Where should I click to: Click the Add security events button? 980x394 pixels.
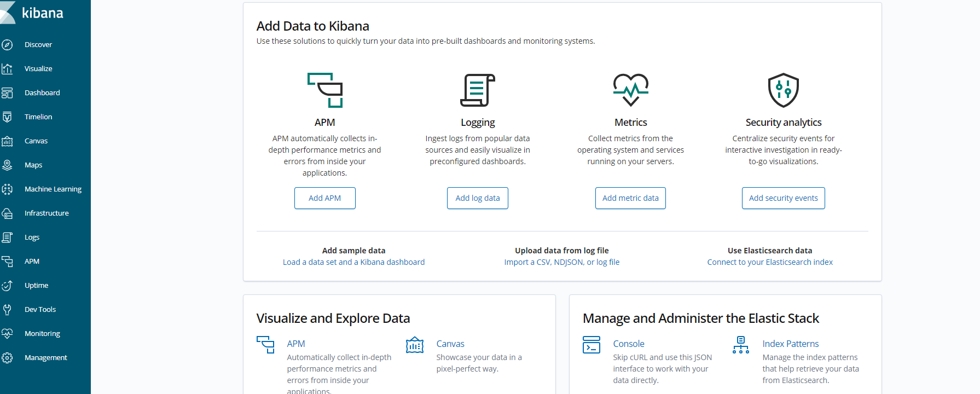784,198
